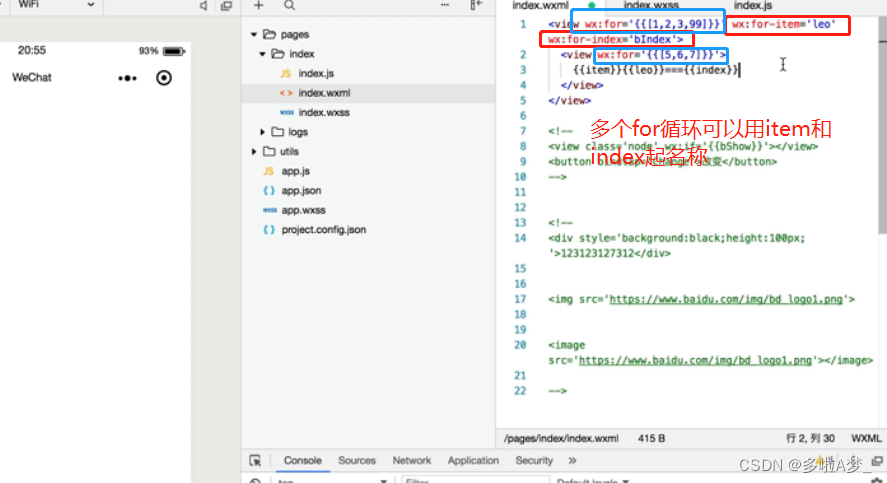Click the 415 B file size indicator
The image size is (887, 483).
[652, 438]
